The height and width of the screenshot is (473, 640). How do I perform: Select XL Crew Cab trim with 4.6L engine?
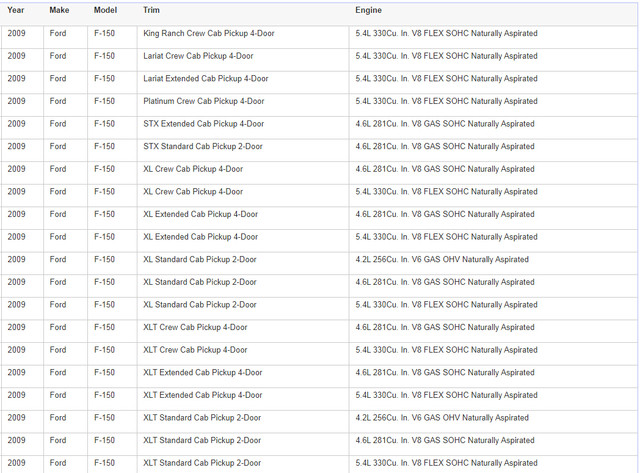[x=193, y=169]
